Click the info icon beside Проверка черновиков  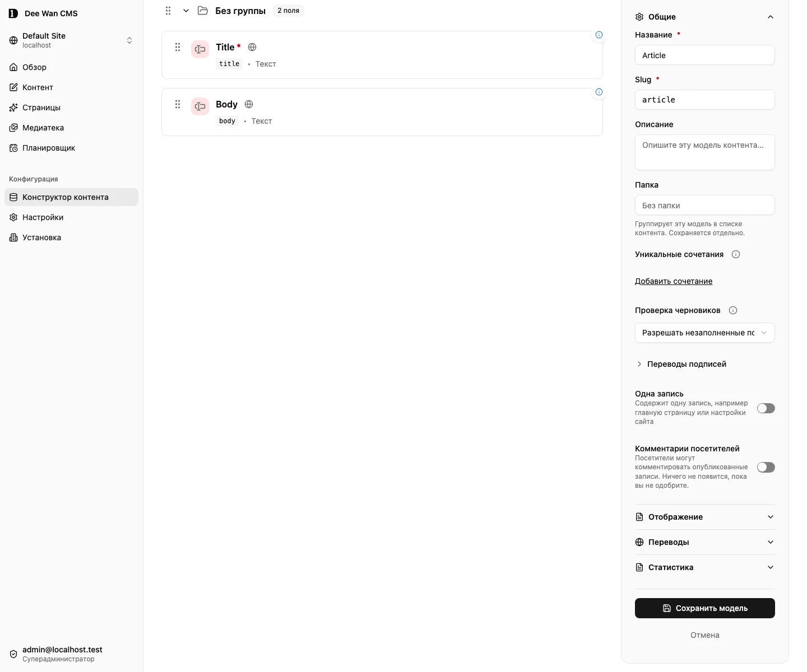732,310
